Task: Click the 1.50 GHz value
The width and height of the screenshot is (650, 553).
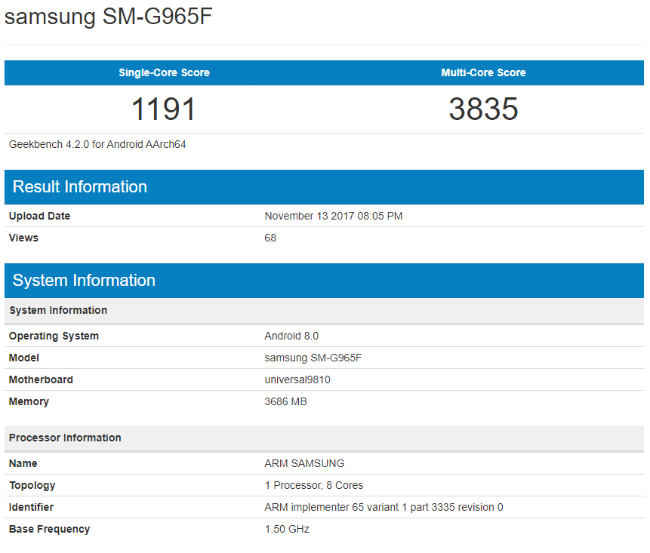Action: pyautogui.click(x=287, y=529)
